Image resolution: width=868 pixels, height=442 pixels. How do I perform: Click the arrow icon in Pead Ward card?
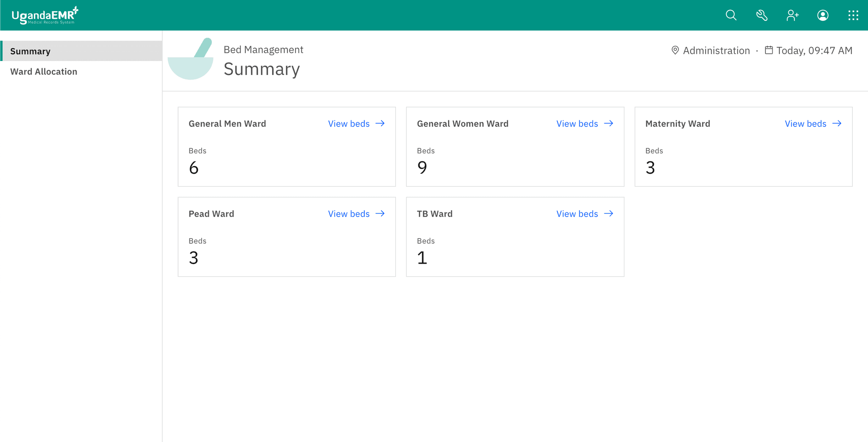tap(380, 214)
